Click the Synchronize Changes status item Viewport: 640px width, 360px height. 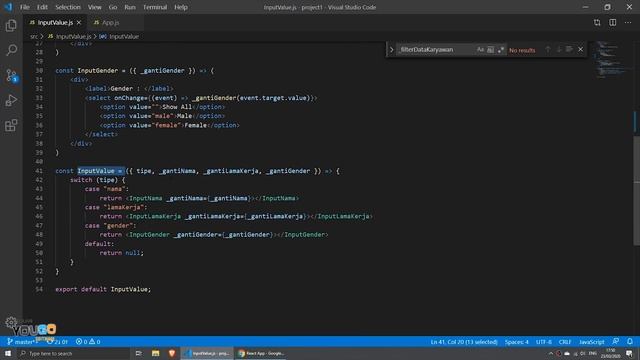click(57, 342)
